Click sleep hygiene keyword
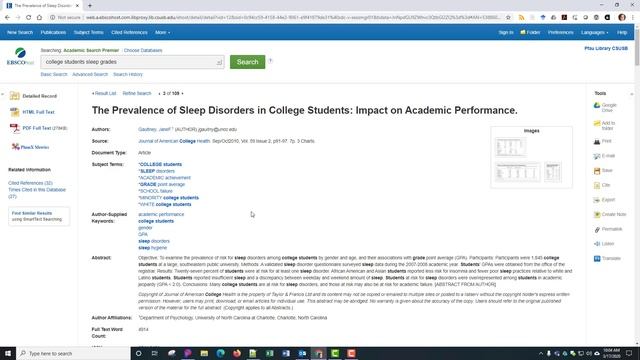 [x=153, y=248]
